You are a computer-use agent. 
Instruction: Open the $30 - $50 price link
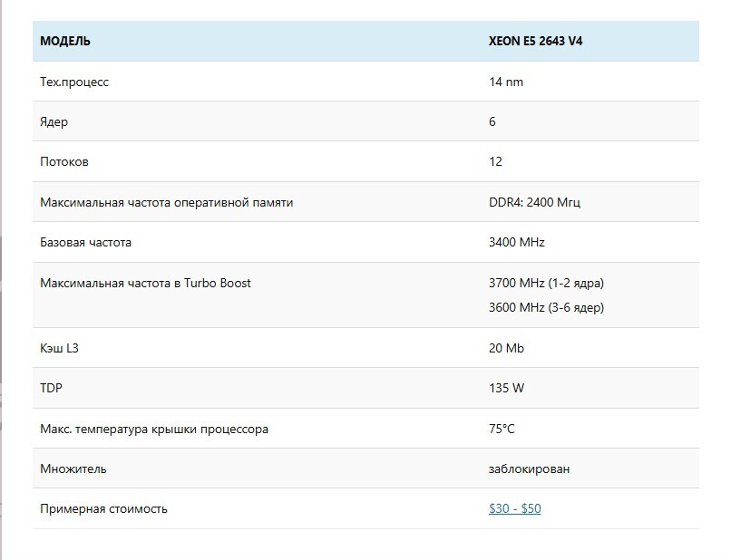(514, 508)
